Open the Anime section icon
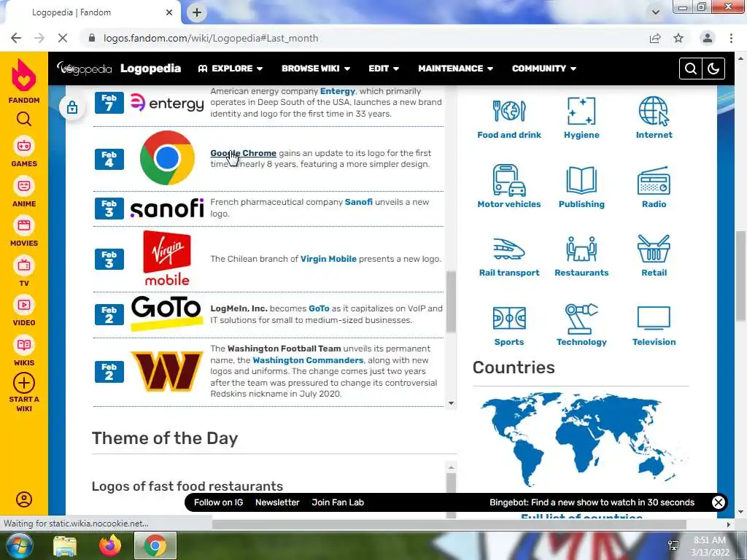The height and width of the screenshot is (560, 747). (x=24, y=186)
